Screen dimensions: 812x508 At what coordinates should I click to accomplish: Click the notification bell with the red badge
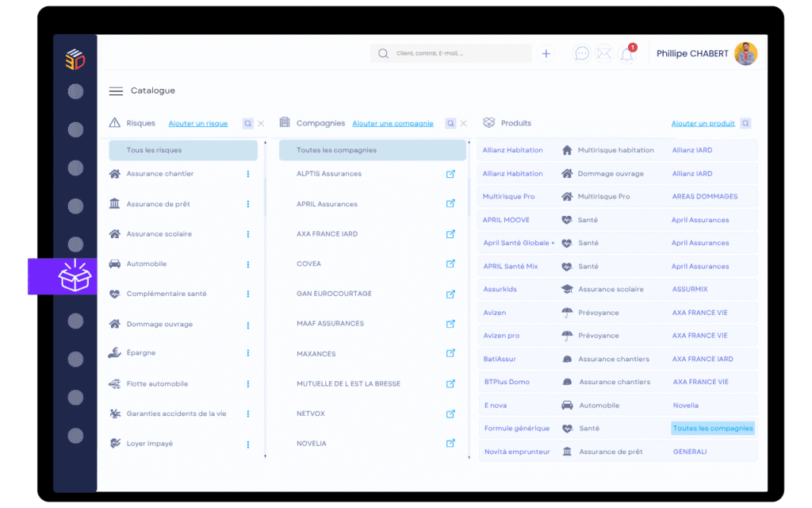[626, 53]
